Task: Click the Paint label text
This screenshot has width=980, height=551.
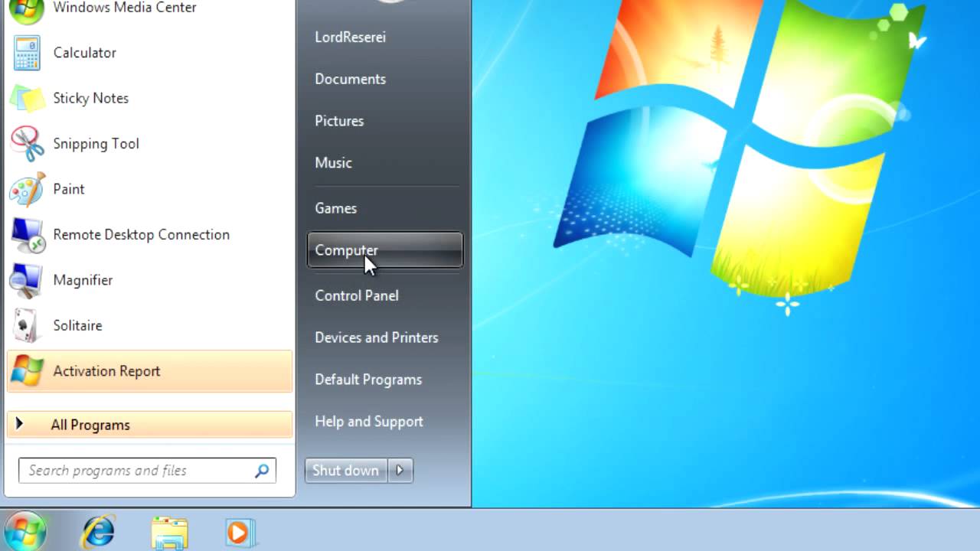Action: [68, 189]
